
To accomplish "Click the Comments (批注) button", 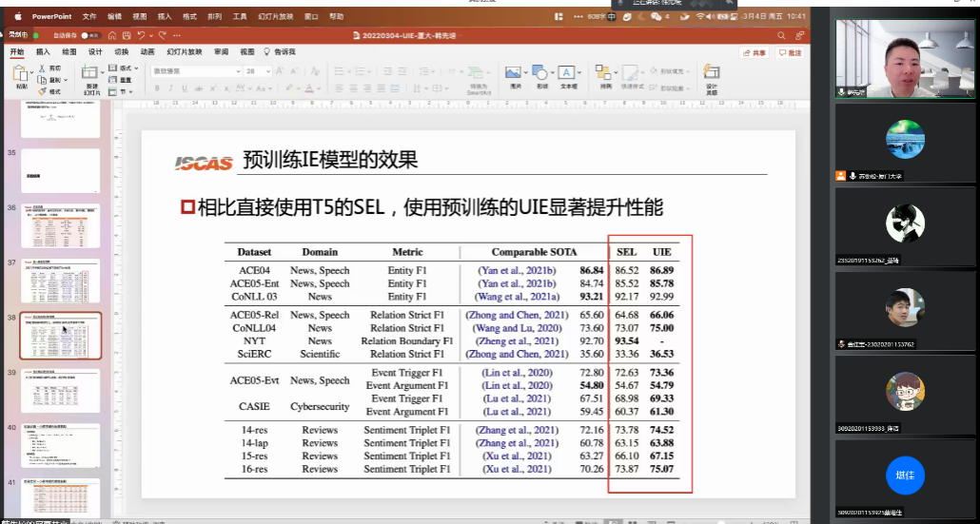I will pos(791,52).
